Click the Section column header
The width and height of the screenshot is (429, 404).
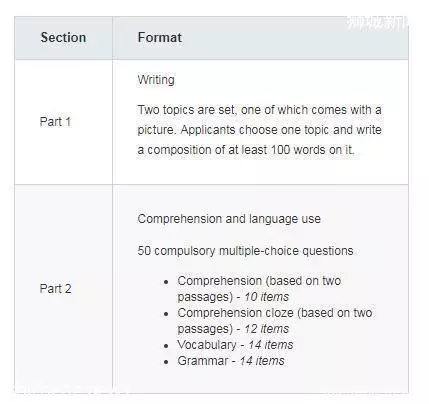(x=63, y=37)
